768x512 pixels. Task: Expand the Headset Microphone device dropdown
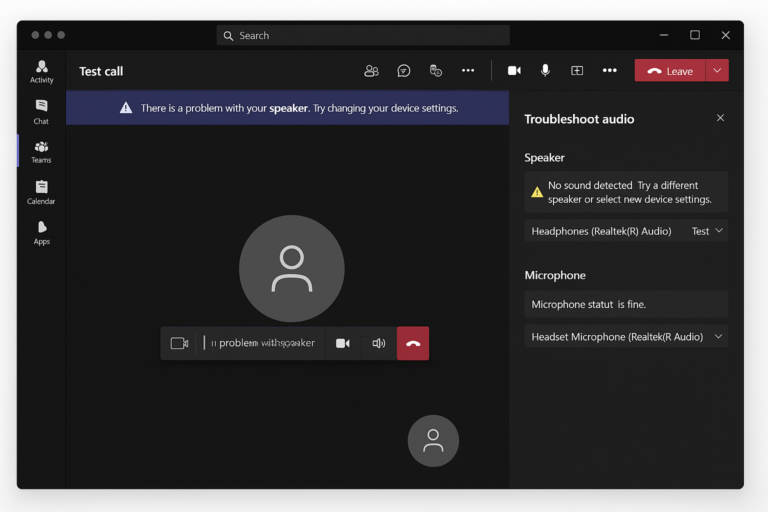coord(718,337)
